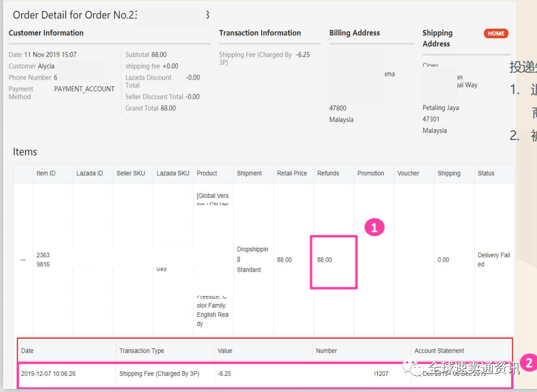Click Malaysia under Billing Address

pyautogui.click(x=341, y=120)
